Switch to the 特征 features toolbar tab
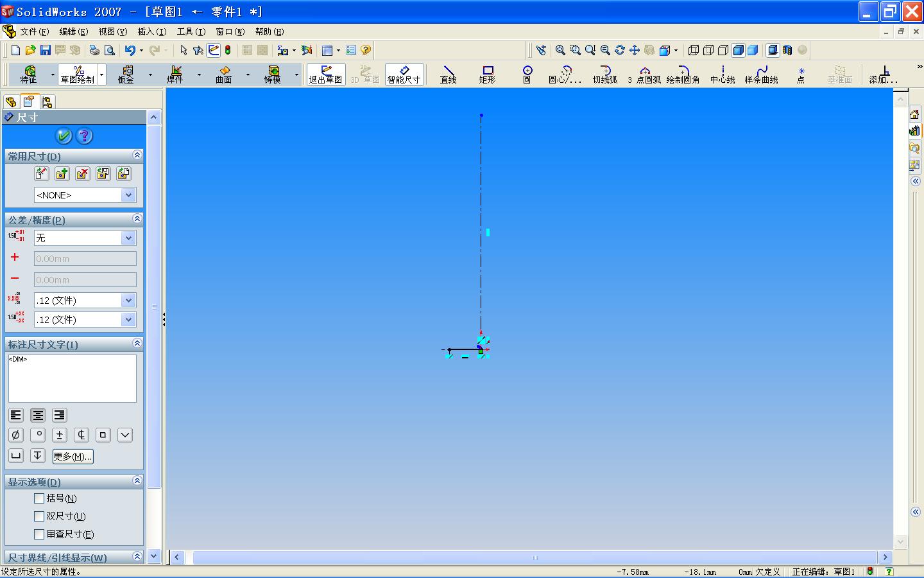The height and width of the screenshot is (578, 924). point(29,74)
